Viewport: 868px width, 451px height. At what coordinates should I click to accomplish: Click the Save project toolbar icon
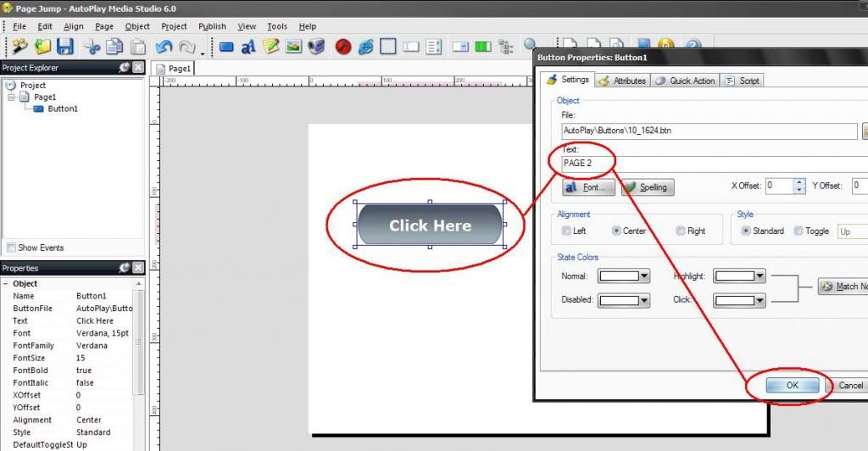pos(65,47)
